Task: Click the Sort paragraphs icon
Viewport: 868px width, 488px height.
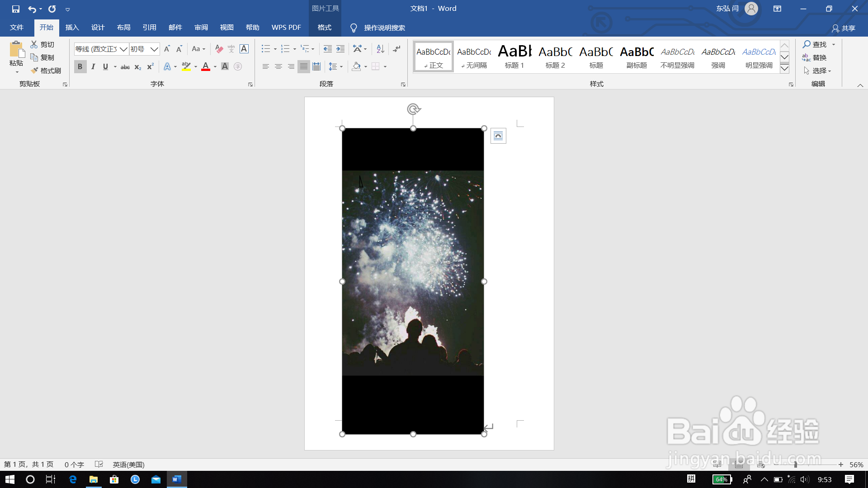Action: (x=380, y=49)
